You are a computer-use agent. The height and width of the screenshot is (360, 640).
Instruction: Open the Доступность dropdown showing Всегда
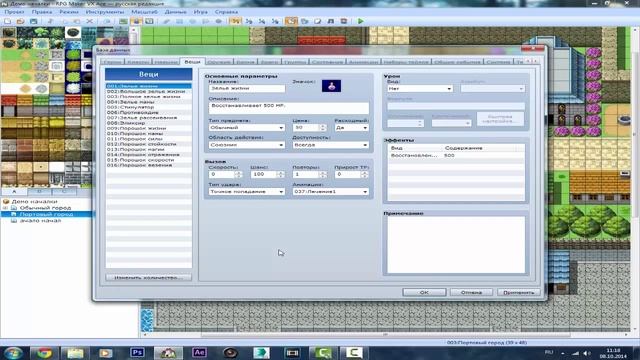[x=331, y=145]
